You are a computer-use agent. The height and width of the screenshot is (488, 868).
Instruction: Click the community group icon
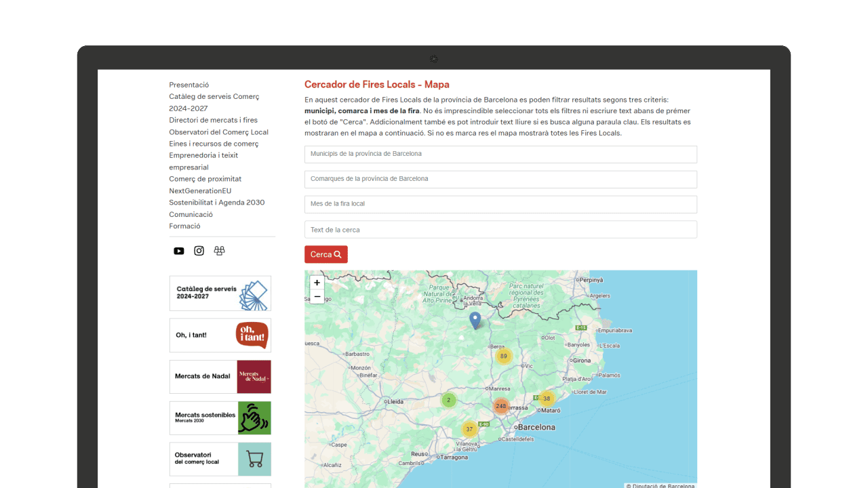[x=219, y=251]
